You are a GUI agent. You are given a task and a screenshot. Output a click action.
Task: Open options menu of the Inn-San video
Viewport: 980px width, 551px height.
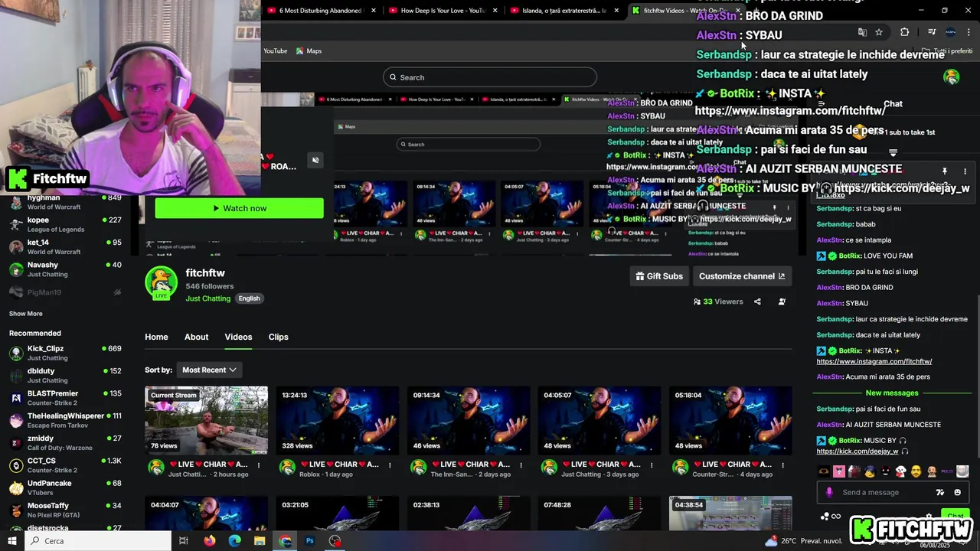coord(521,465)
